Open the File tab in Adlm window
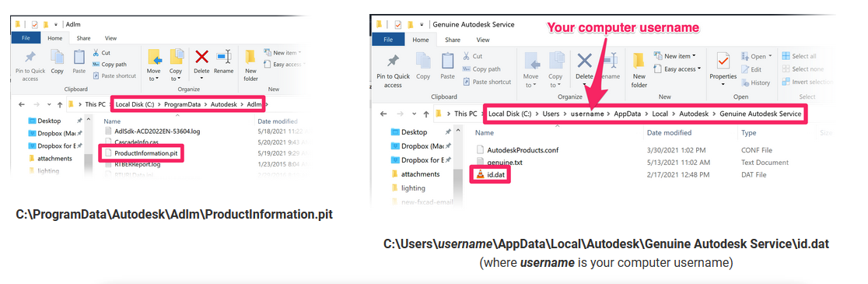Screen dimensions: 868x284 [x=25, y=38]
